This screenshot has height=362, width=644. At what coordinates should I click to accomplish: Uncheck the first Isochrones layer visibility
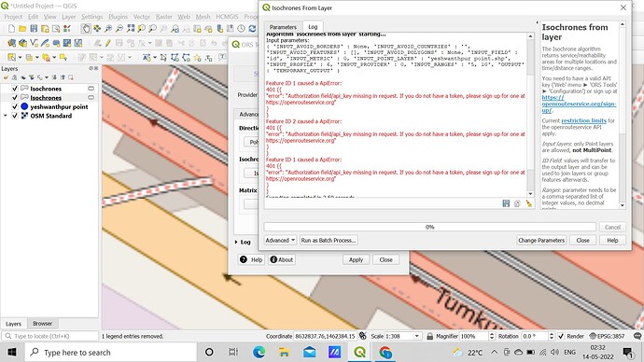(x=15, y=89)
